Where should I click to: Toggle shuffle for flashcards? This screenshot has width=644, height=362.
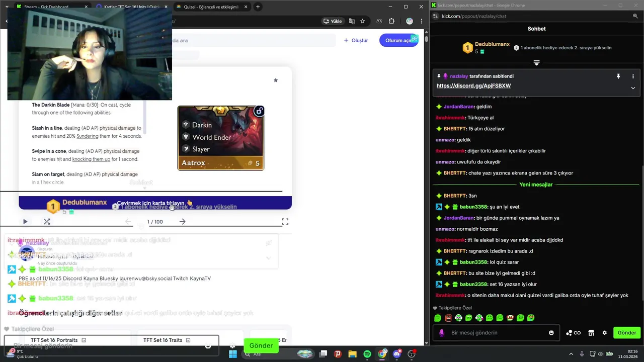[x=47, y=221]
